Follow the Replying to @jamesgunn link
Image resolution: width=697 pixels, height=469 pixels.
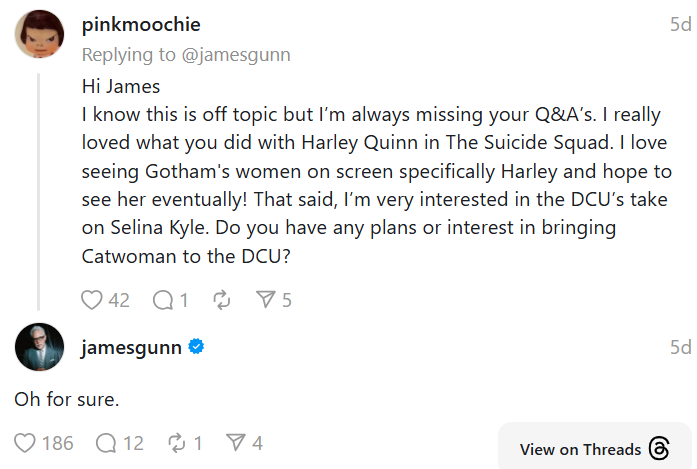185,54
